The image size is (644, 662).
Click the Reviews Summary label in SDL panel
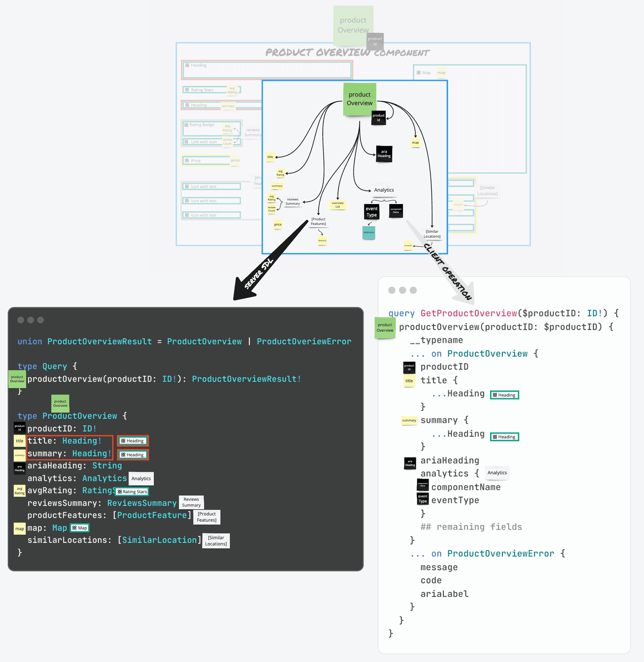tap(191, 502)
